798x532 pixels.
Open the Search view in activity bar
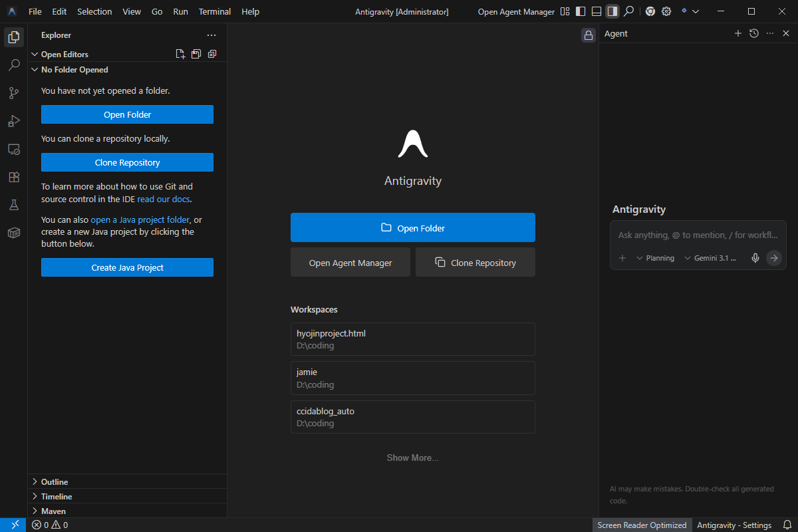pos(13,65)
